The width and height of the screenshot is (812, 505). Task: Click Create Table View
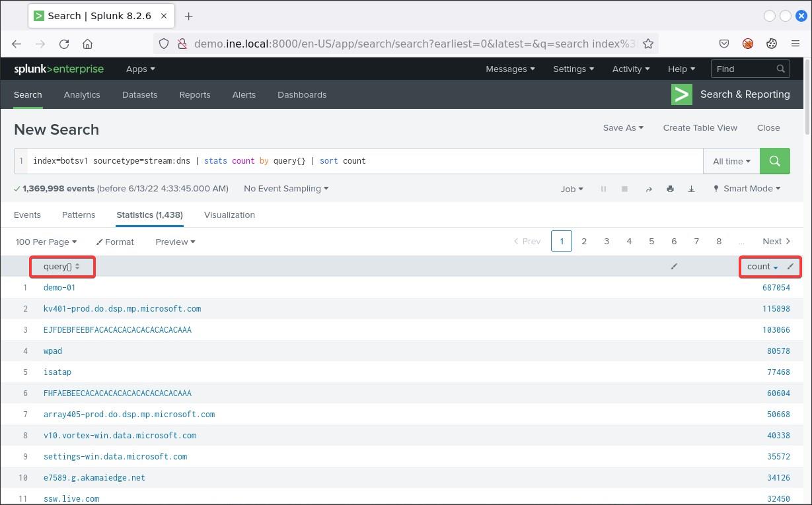(x=700, y=128)
